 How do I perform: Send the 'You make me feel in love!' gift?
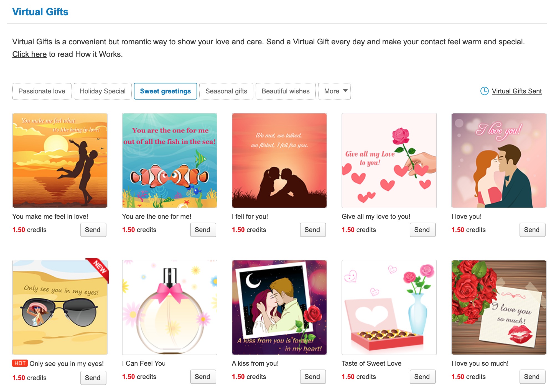(93, 230)
